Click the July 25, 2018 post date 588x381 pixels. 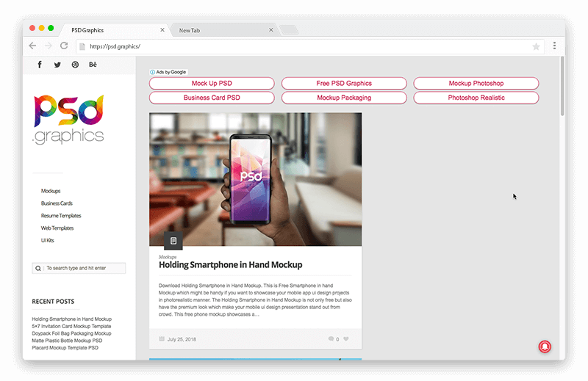(x=182, y=339)
